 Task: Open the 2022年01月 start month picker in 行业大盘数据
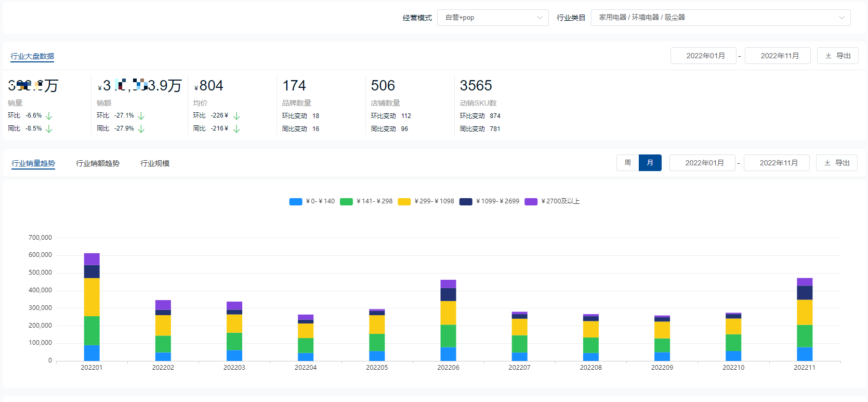pos(703,56)
